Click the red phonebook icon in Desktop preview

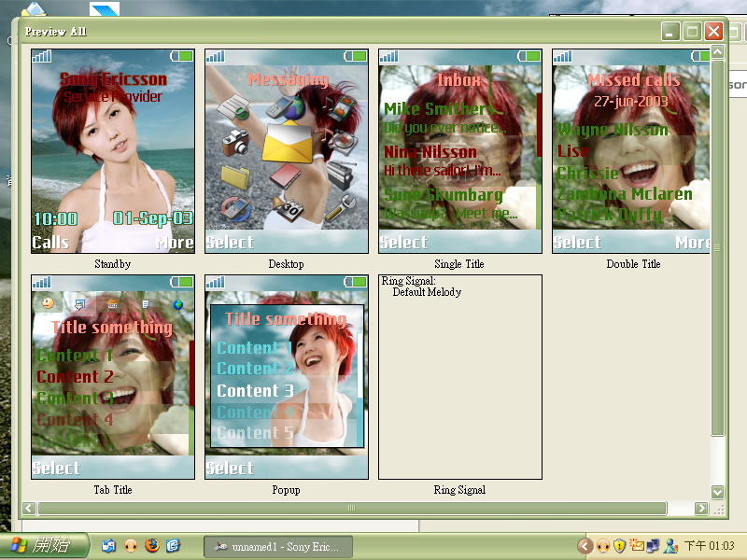click(x=286, y=176)
